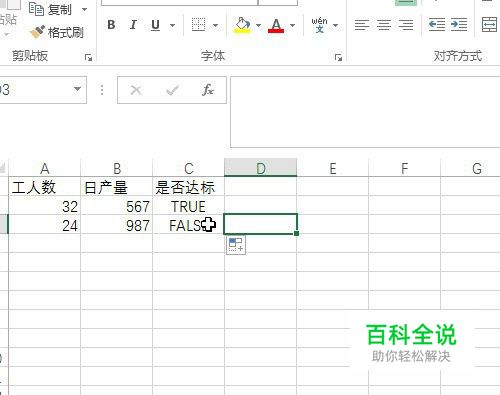The height and width of the screenshot is (395, 500).
Task: Select cell with value 32
Action: 44,206
